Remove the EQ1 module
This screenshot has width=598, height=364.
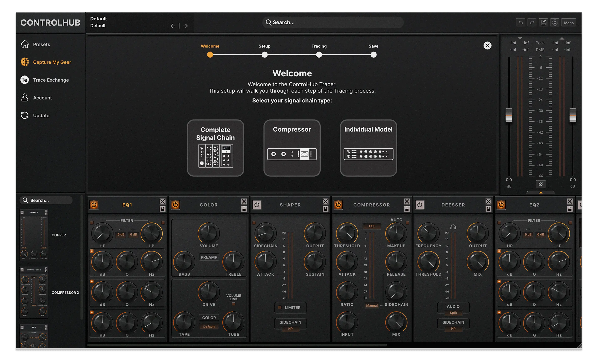tap(163, 202)
